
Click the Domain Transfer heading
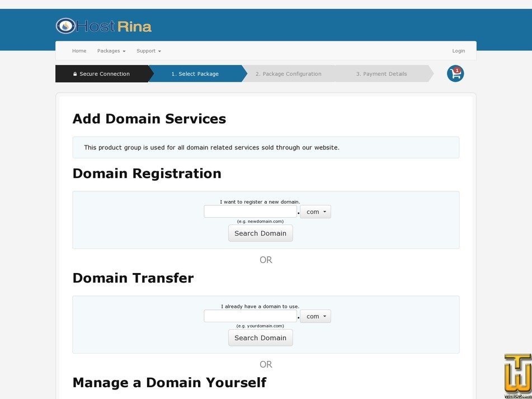[x=133, y=278]
